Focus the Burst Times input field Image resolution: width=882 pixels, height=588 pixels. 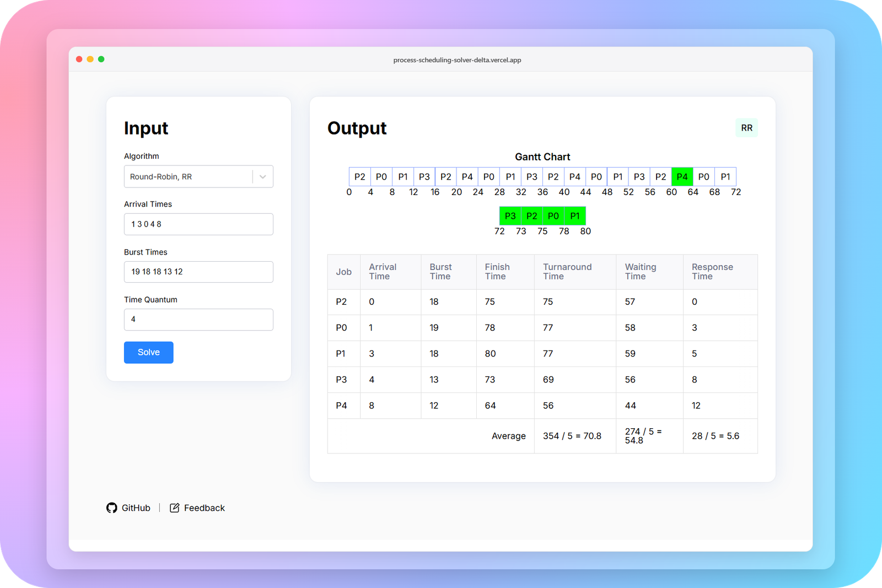click(198, 272)
